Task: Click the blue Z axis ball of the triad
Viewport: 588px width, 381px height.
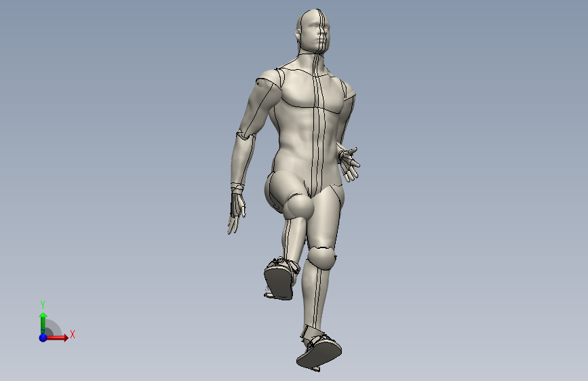Action: click(x=43, y=338)
